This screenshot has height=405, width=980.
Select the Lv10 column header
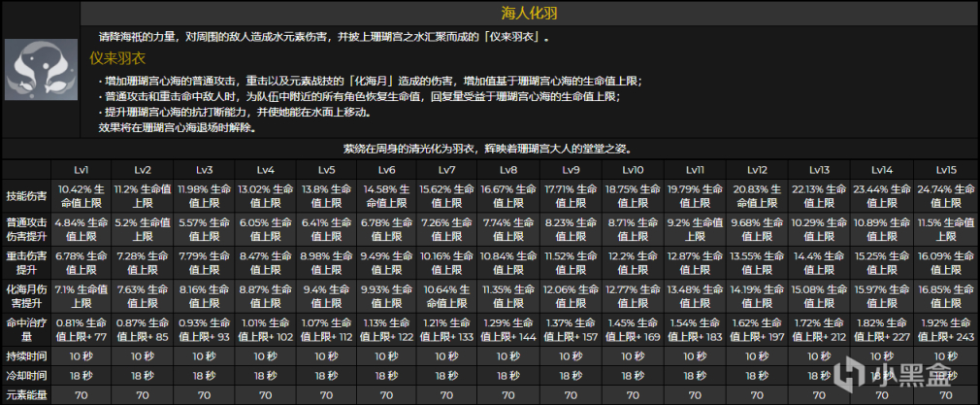coord(634,170)
